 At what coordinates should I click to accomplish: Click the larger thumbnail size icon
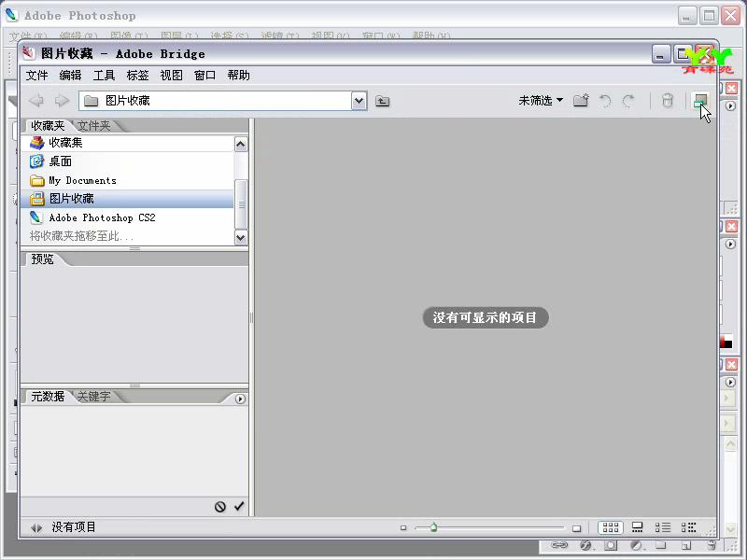click(x=576, y=528)
